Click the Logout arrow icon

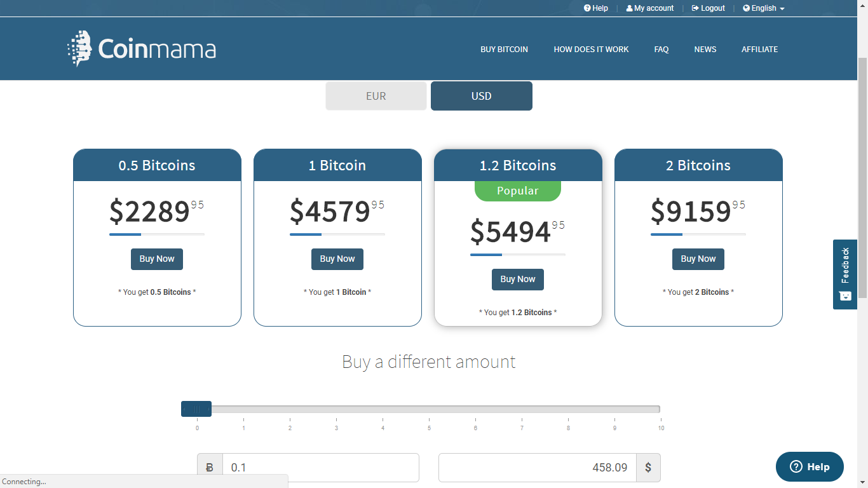click(695, 8)
